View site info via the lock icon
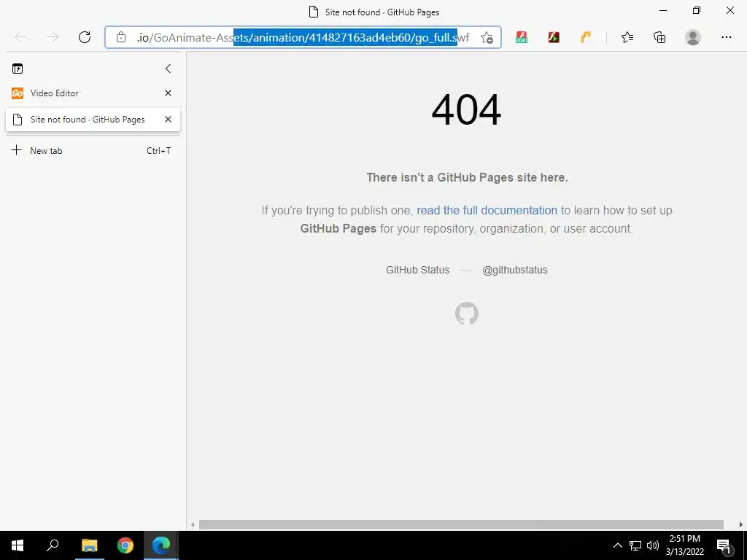This screenshot has width=747, height=560. click(121, 37)
